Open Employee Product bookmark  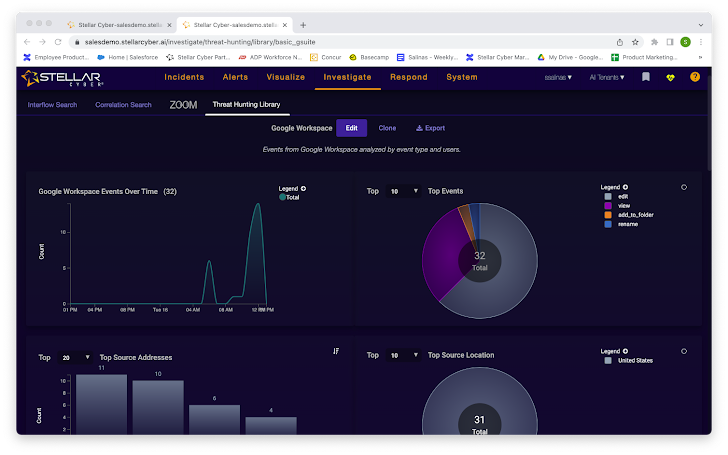56,57
